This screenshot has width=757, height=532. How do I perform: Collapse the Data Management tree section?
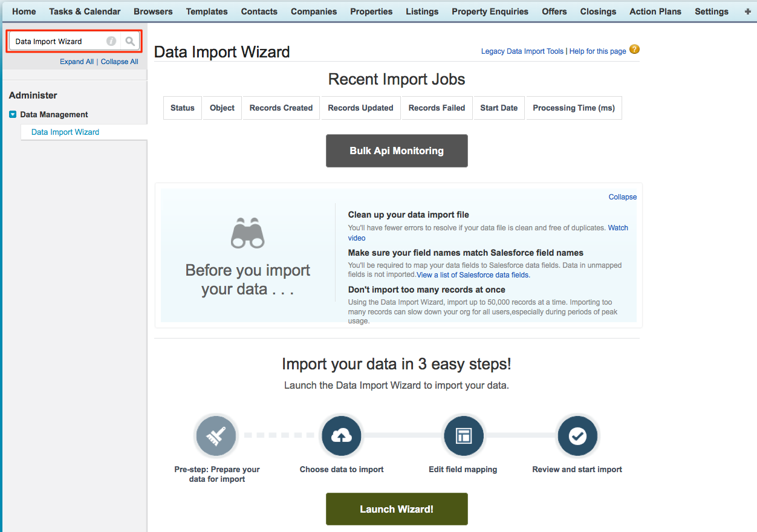(x=13, y=114)
